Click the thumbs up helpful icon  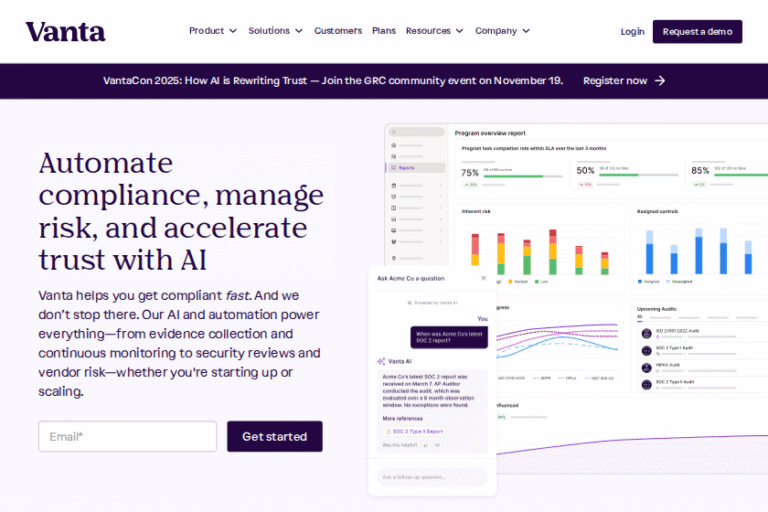pyautogui.click(x=426, y=444)
